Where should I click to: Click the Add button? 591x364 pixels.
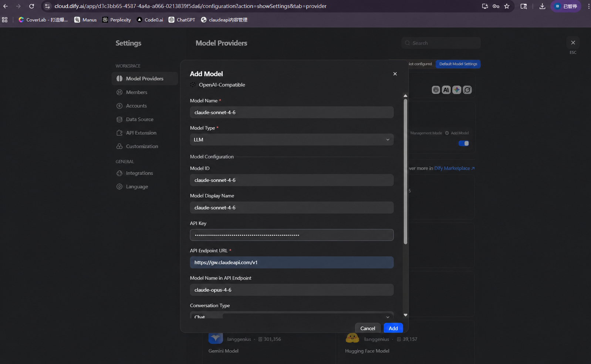393,328
